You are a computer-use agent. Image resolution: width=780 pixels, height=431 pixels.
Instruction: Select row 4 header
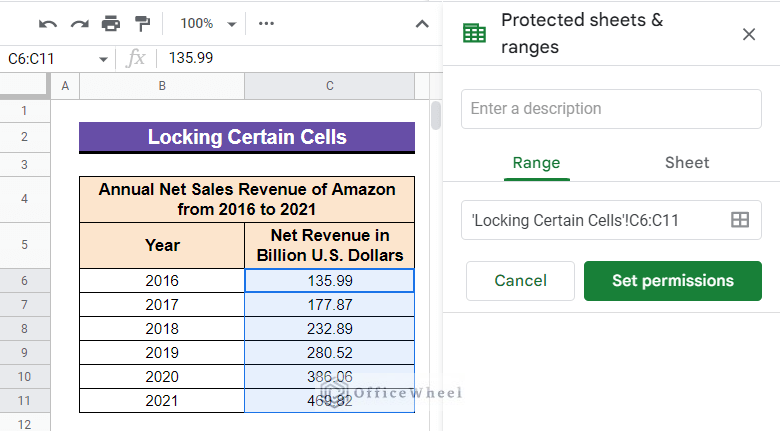coord(24,199)
